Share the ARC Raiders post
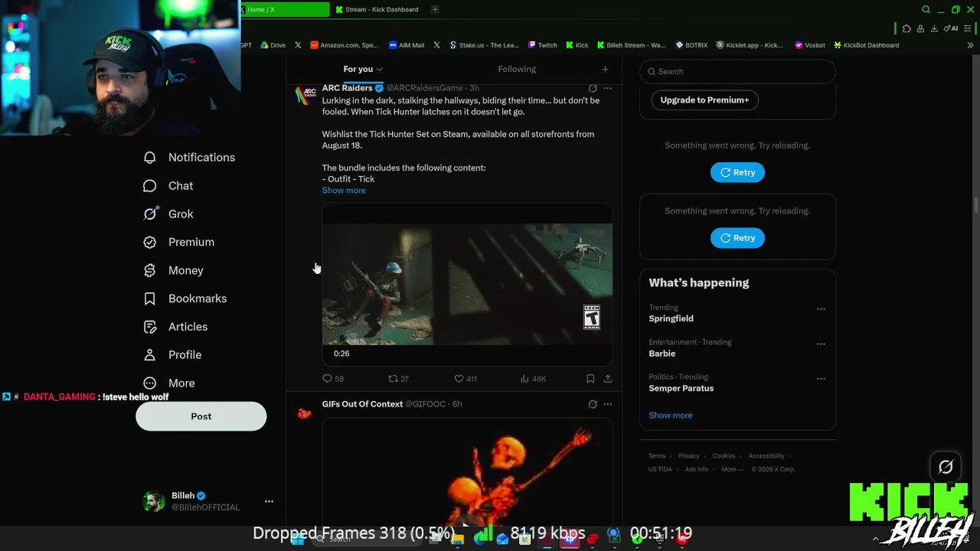This screenshot has height=551, width=980. tap(607, 379)
